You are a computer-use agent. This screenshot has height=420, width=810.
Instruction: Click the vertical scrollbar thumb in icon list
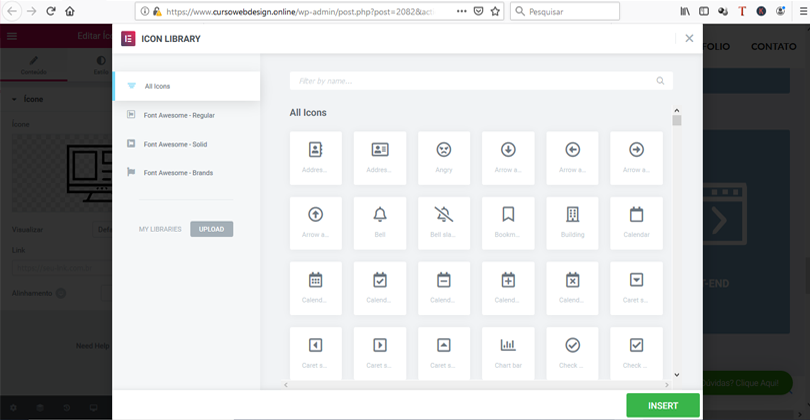pyautogui.click(x=677, y=120)
